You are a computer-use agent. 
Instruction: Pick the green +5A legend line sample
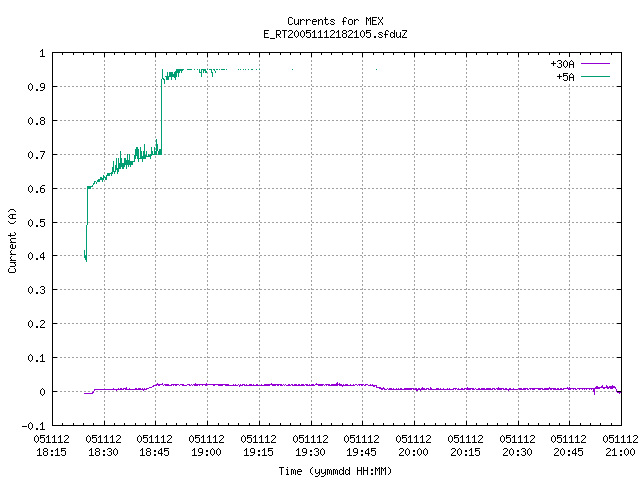click(x=596, y=76)
